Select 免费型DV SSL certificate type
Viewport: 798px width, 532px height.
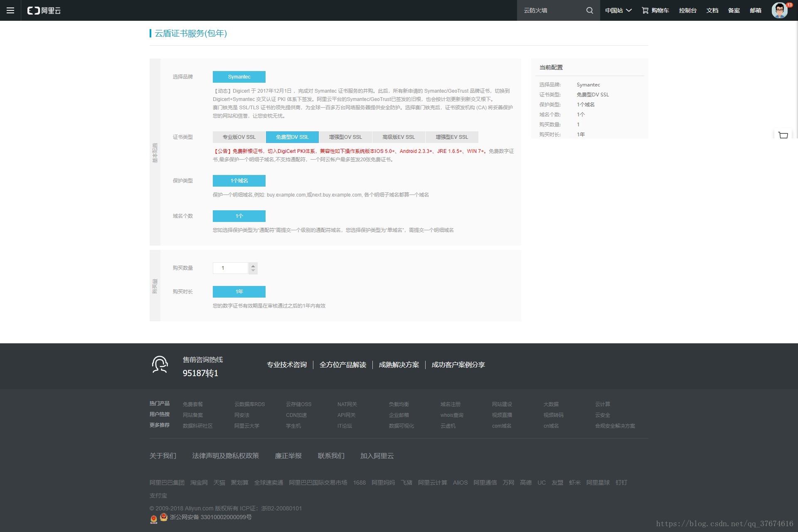292,137
